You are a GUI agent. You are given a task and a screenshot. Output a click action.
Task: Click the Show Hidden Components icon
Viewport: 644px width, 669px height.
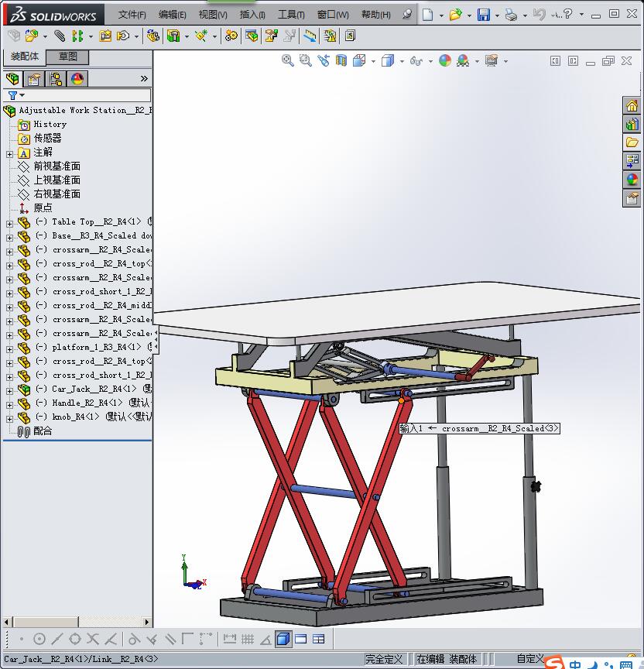point(153,36)
